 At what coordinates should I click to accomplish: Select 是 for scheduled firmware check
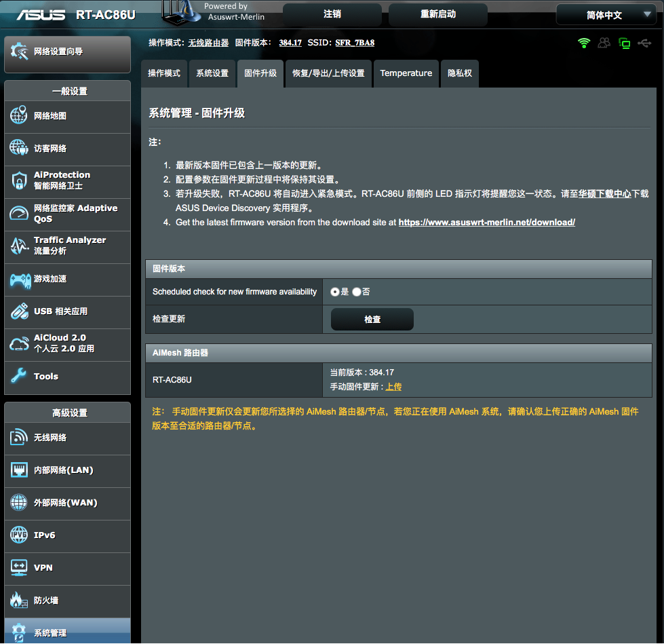[x=335, y=292]
